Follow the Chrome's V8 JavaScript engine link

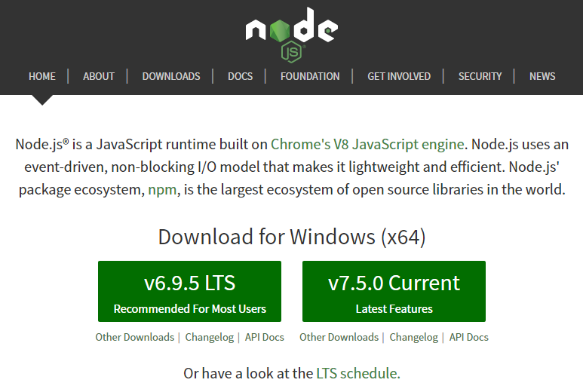point(367,144)
